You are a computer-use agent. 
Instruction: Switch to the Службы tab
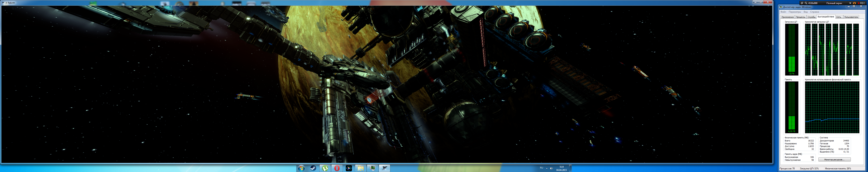tap(811, 17)
